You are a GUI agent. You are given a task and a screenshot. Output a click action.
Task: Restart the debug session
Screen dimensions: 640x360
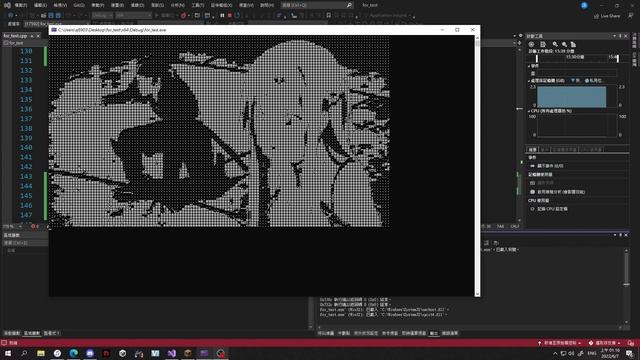[238, 16]
